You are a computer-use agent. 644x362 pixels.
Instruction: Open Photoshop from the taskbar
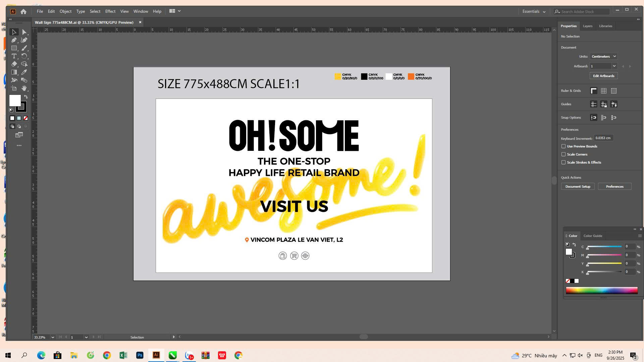[140, 355]
